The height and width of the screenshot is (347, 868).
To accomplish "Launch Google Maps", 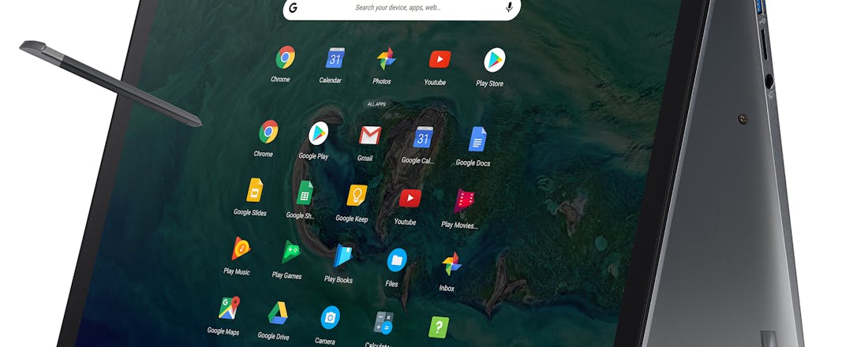I will (x=229, y=308).
